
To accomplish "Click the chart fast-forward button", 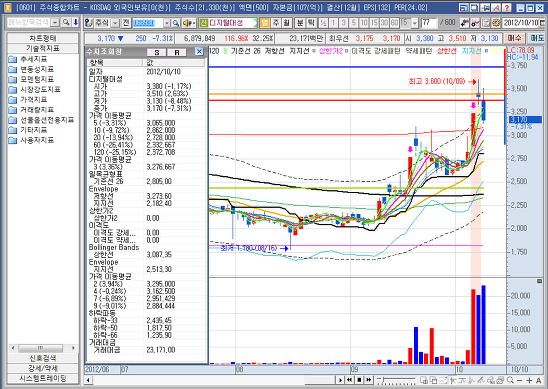I will point(369,380).
